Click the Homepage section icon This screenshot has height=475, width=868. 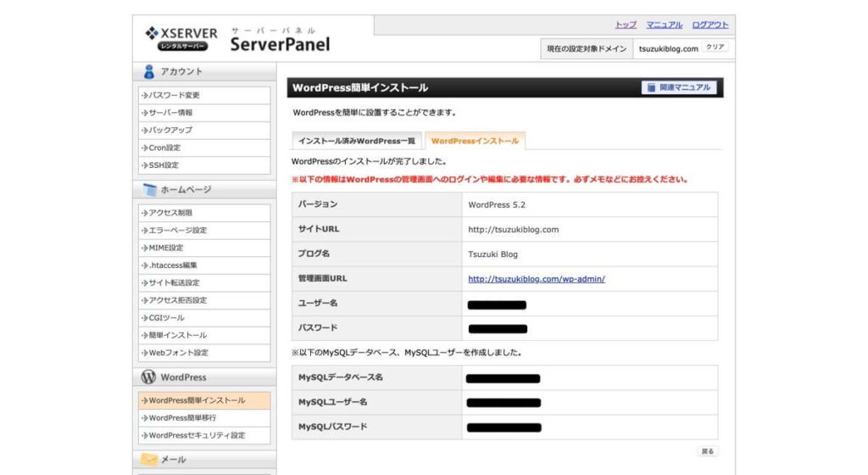coord(149,189)
